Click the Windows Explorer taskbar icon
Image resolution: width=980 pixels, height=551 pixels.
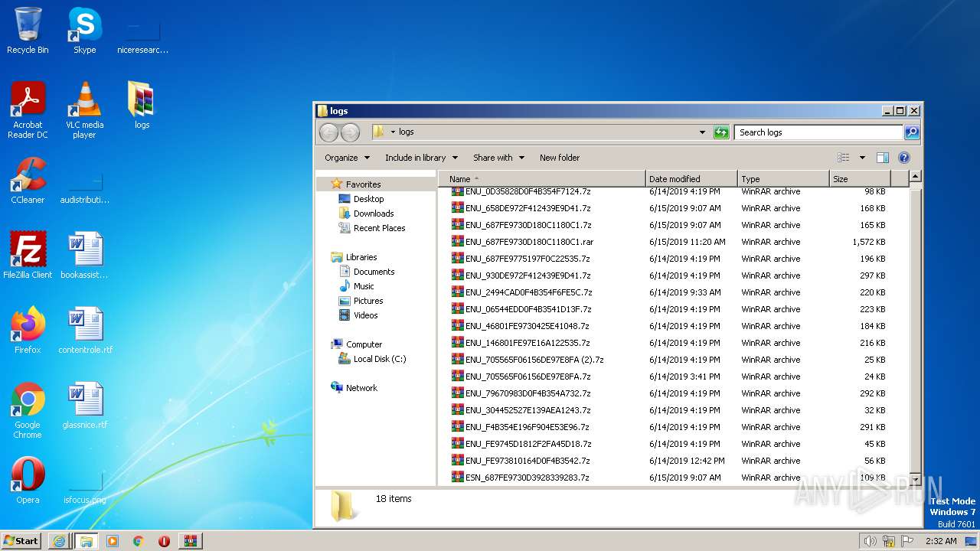click(86, 541)
